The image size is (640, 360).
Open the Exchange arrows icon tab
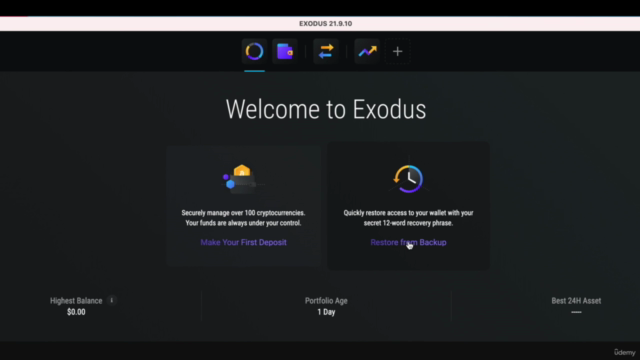pyautogui.click(x=326, y=51)
